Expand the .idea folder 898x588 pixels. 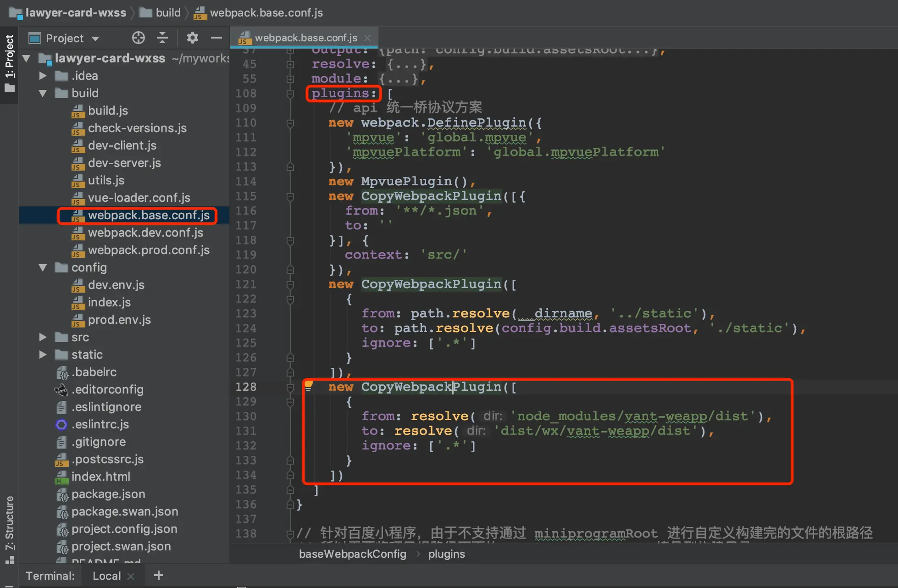pyautogui.click(x=43, y=76)
